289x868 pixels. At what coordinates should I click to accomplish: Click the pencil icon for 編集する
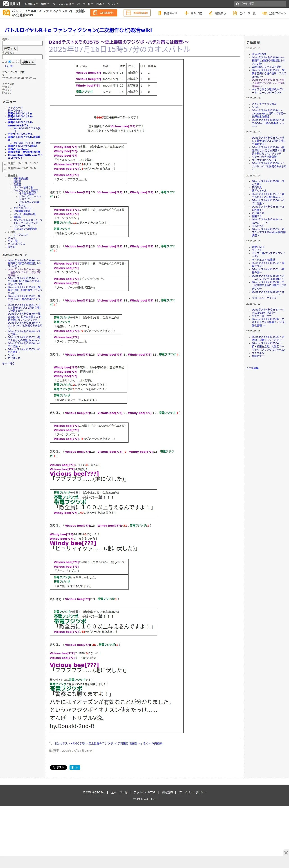coord(211,13)
